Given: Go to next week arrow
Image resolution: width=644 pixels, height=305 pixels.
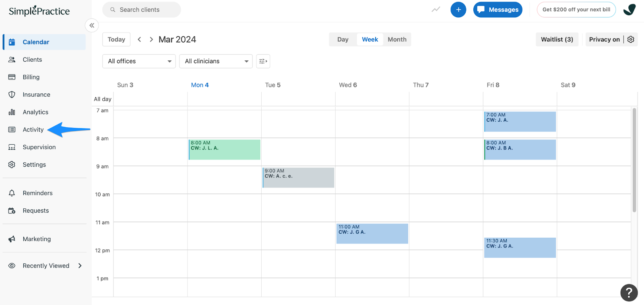Looking at the screenshot, I should point(151,39).
